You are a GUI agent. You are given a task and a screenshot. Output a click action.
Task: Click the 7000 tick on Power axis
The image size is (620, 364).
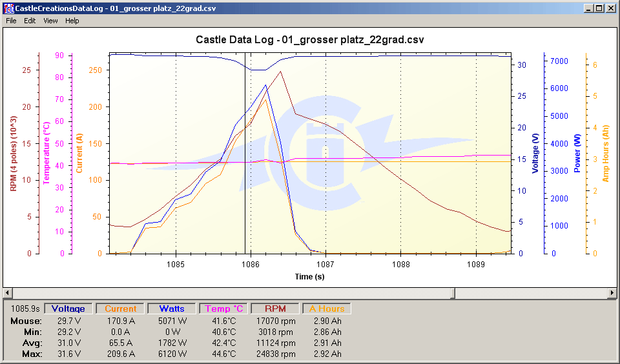click(559, 61)
